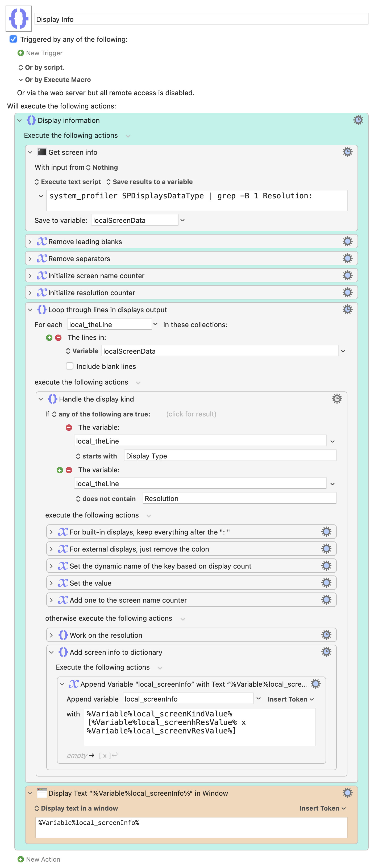
Task: Toggle the 'Triggered by any of the following' checkbox
Action: point(13,39)
